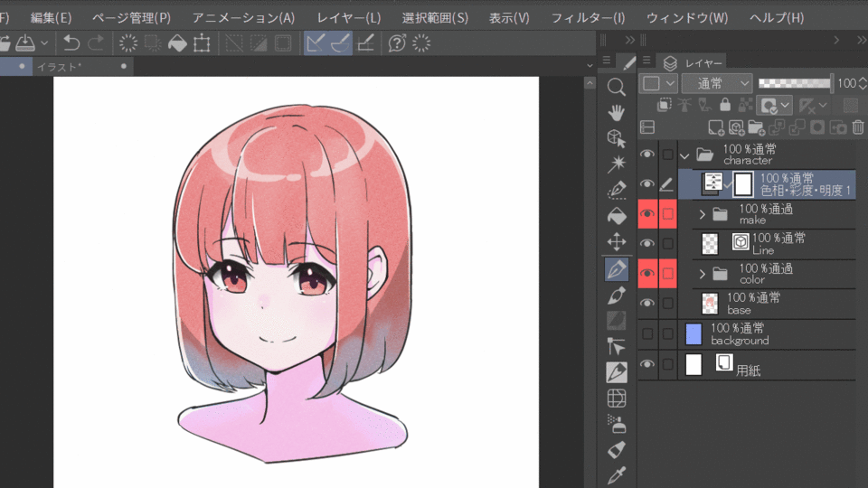Screen dimensions: 868x488
Task: Click the Fill bucket in command bar
Action: point(177,42)
